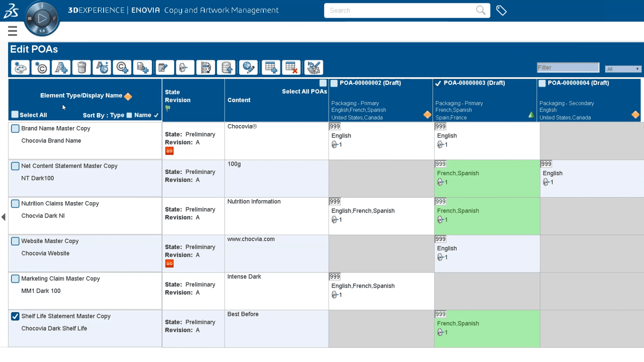Click the artwork icon in Marketing Claim POA-00000002 cell
Viewport: 644px width, 362px height.
[334, 295]
